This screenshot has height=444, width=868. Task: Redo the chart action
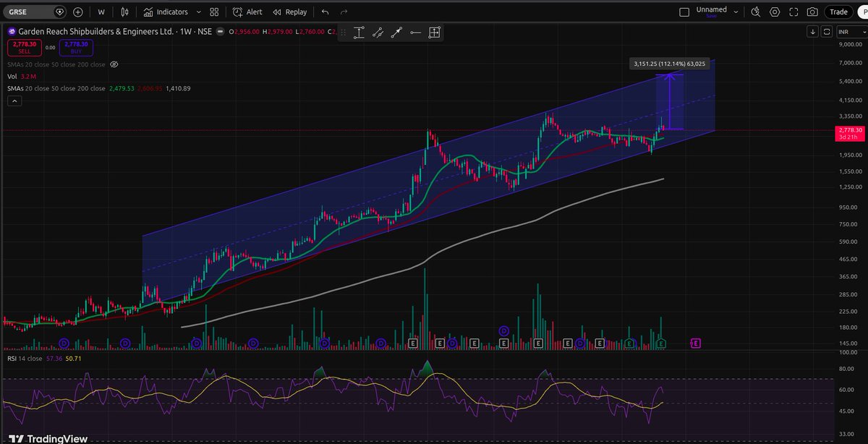point(344,12)
